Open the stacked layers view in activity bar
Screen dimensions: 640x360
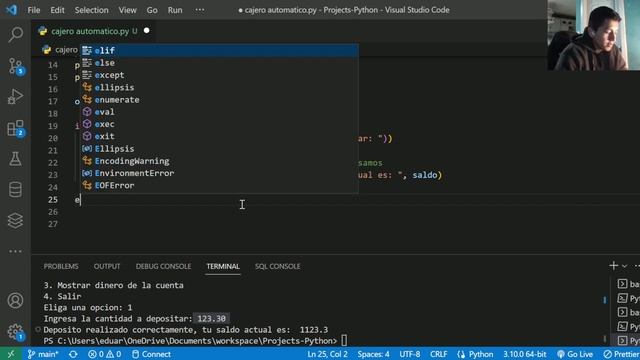(16, 221)
